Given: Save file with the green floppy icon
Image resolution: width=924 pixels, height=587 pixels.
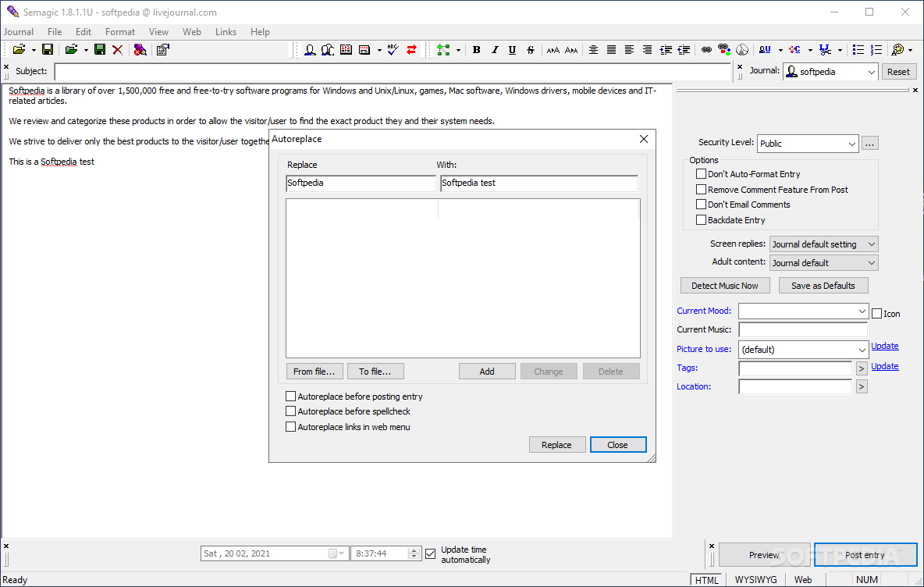Looking at the screenshot, I should click(x=100, y=50).
